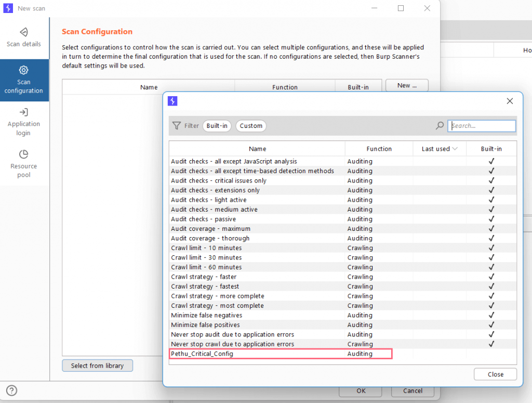The image size is (532, 403).
Task: Click Cancel in the New scan window
Action: tap(413, 391)
